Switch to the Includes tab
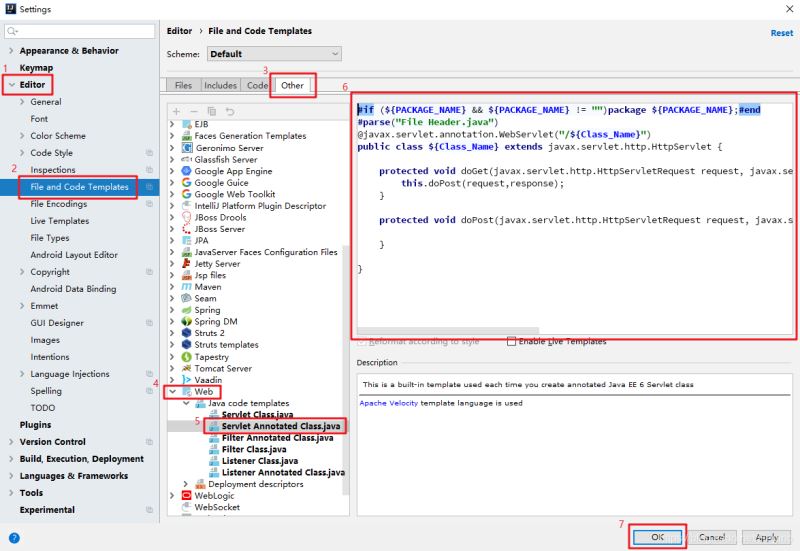Screen dimensions: 800x551 220,86
